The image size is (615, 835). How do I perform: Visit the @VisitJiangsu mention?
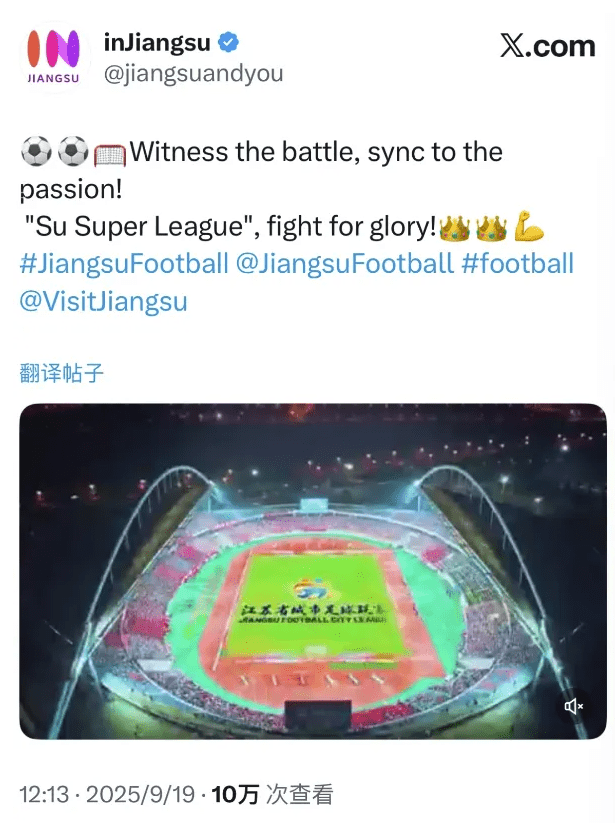click(x=103, y=301)
